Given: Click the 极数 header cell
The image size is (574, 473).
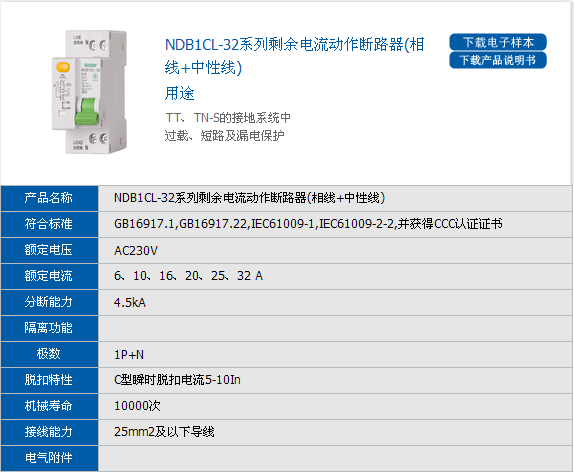Looking at the screenshot, I should (x=49, y=354).
